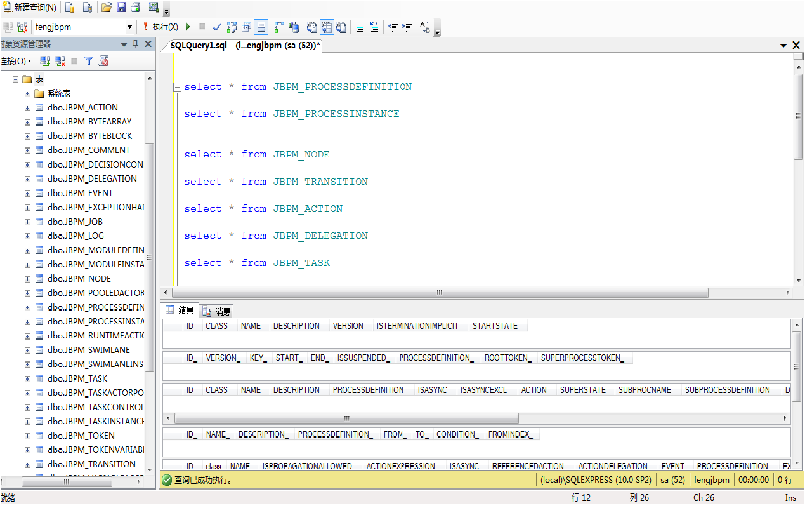Toggle results to file mode
This screenshot has height=508, width=812.
coord(341,27)
